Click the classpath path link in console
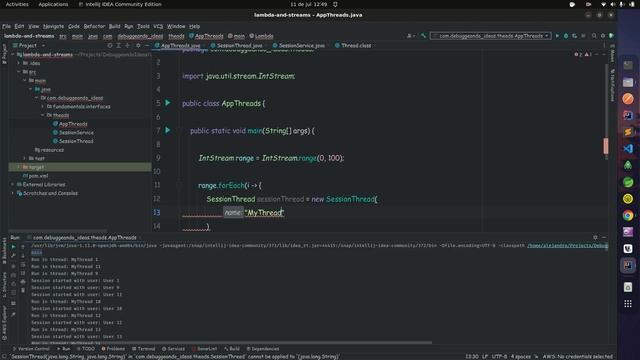The width and height of the screenshot is (640, 360). [x=567, y=246]
